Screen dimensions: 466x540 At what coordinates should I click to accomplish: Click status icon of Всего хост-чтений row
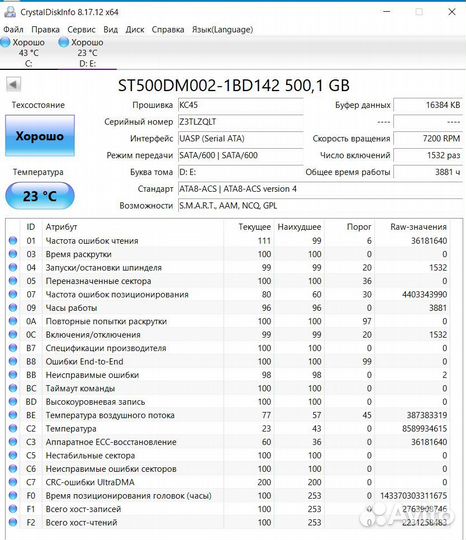(x=13, y=523)
